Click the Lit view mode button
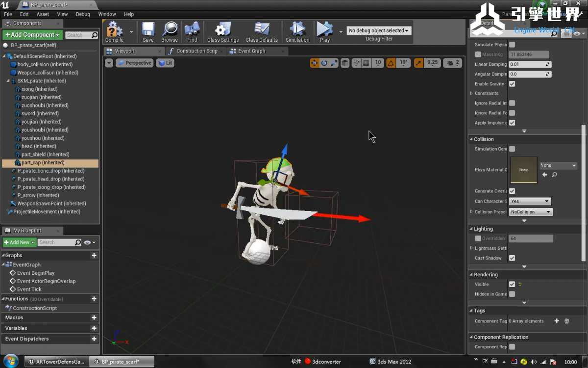 coord(165,63)
